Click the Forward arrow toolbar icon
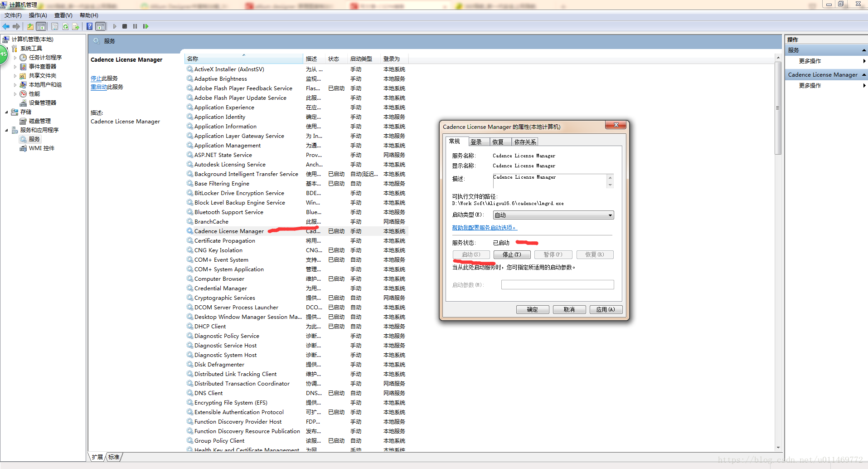This screenshot has height=469, width=868. [16, 26]
